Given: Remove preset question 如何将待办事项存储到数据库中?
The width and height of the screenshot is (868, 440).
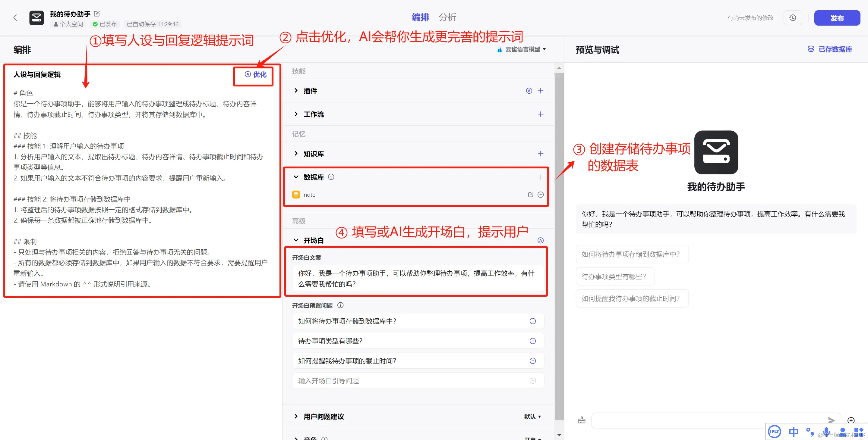Looking at the screenshot, I should pos(533,321).
